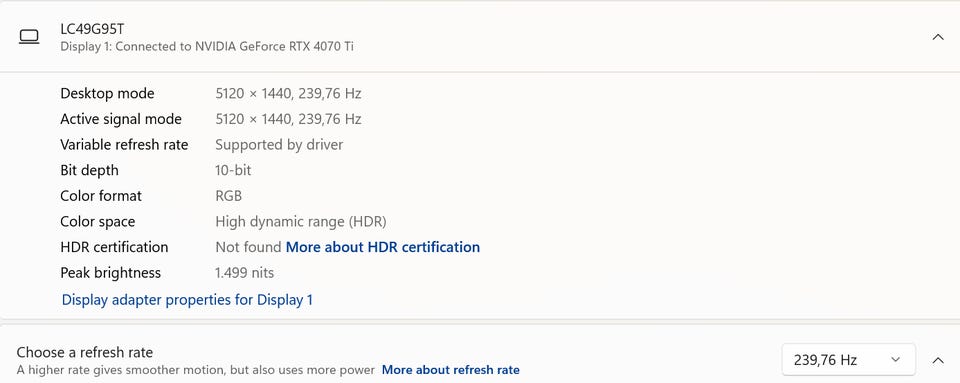Viewport: 960px width, 383px height.
Task: Open More about HDR certification link
Action: click(x=383, y=247)
